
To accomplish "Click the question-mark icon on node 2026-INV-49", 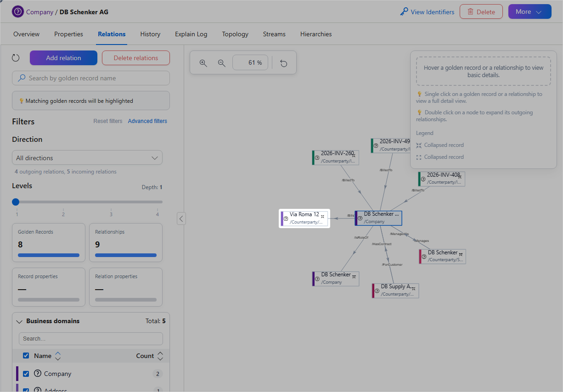I will [376, 146].
